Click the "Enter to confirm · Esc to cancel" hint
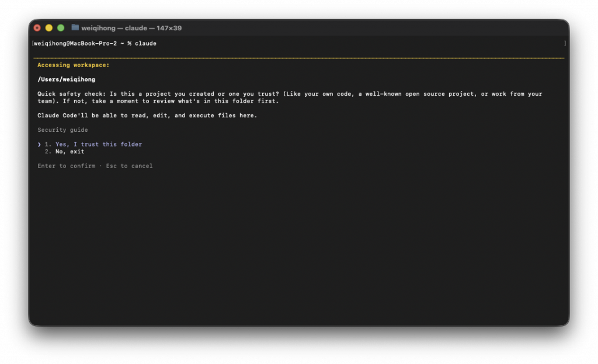 pyautogui.click(x=95, y=166)
